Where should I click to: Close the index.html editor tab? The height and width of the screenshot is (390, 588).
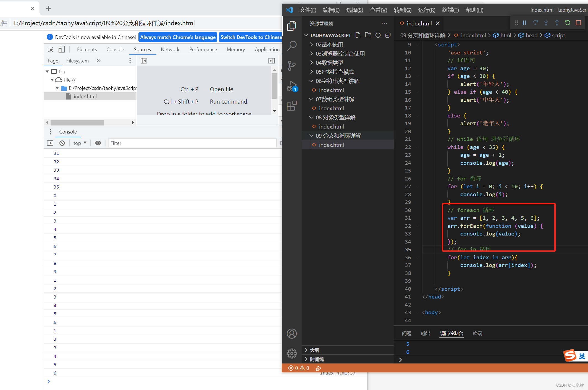[x=438, y=23]
